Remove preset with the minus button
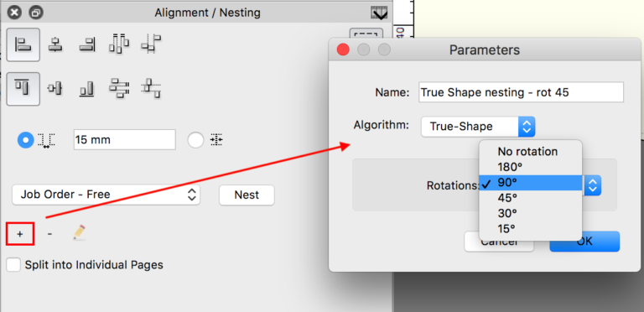The width and height of the screenshot is (644, 312). pyautogui.click(x=49, y=234)
